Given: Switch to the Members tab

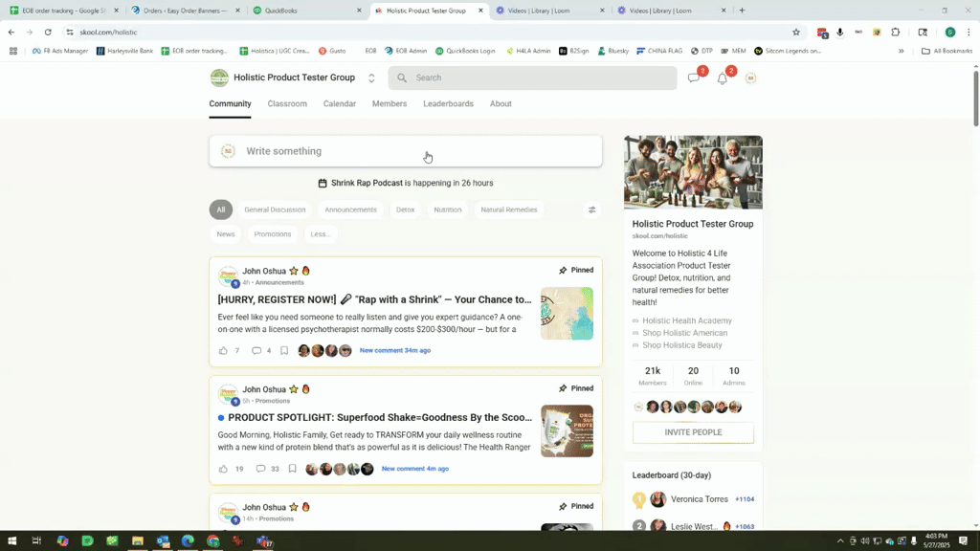Looking at the screenshot, I should 390,103.
